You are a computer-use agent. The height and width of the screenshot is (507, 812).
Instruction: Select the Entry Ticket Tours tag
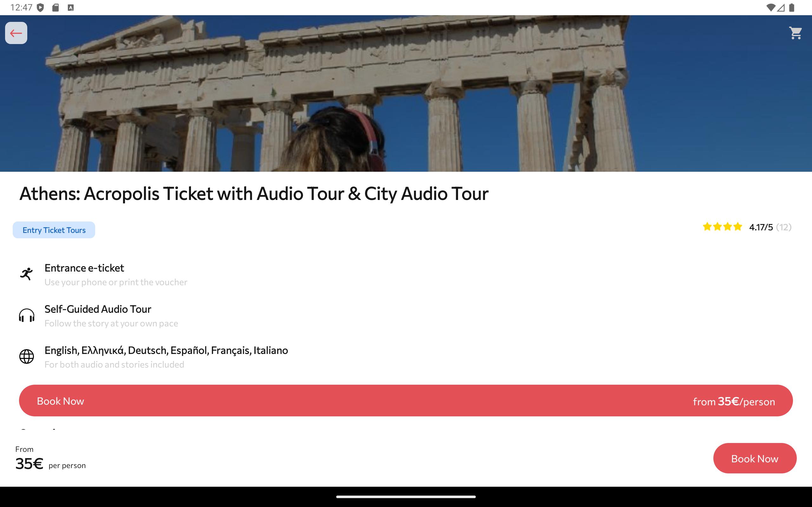click(x=54, y=230)
